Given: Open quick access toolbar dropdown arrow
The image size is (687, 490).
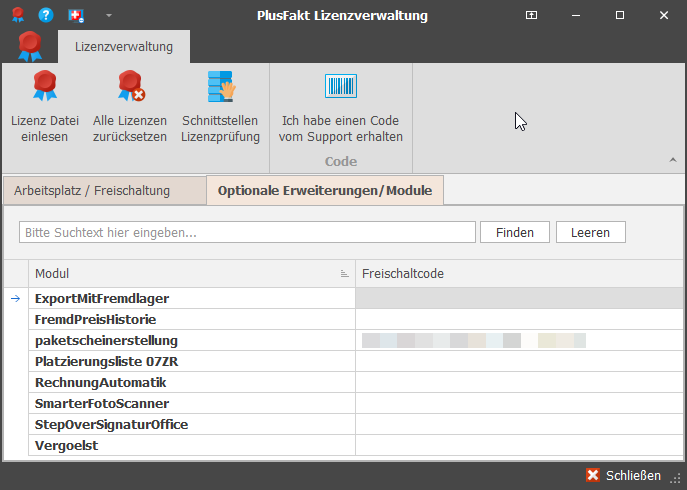Looking at the screenshot, I should pos(109,15).
